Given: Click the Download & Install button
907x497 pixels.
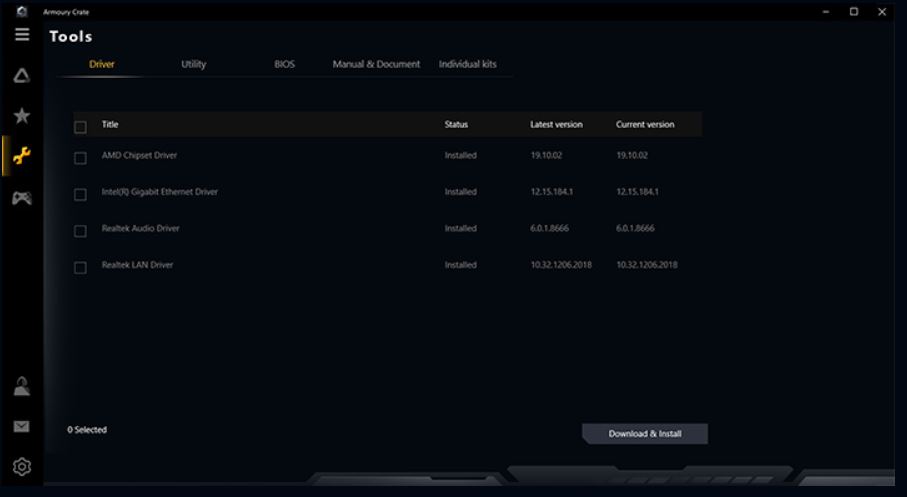Looking at the screenshot, I should tap(645, 434).
